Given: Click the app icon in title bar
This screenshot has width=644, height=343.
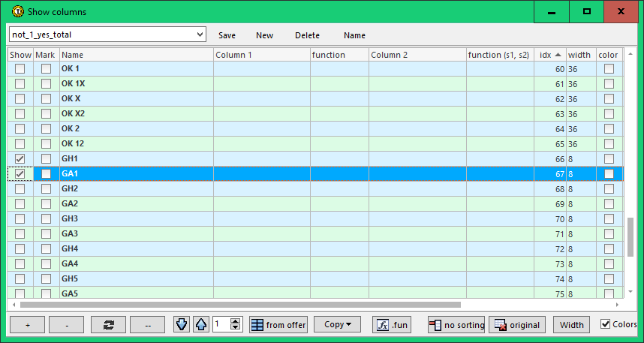Looking at the screenshot, I should pos(16,11).
